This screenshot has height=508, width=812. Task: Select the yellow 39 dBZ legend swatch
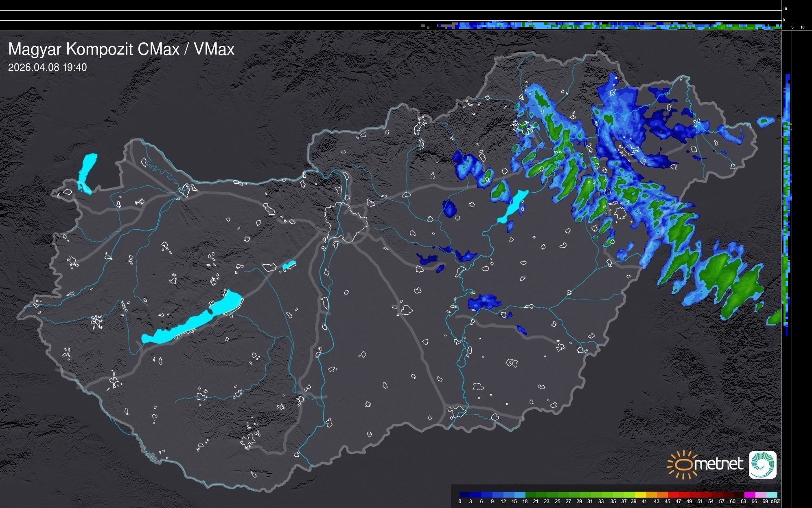[x=641, y=495]
